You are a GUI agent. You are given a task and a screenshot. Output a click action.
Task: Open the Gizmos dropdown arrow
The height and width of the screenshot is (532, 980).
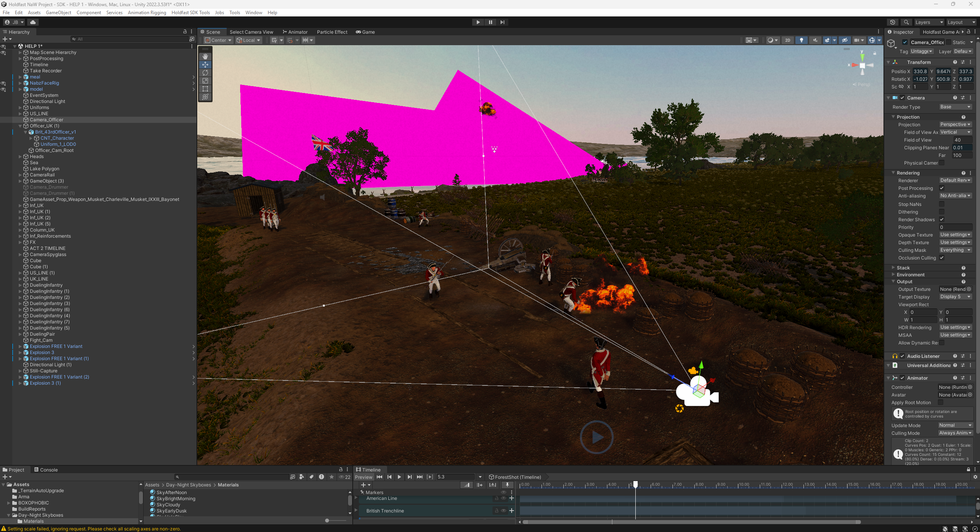pos(879,40)
